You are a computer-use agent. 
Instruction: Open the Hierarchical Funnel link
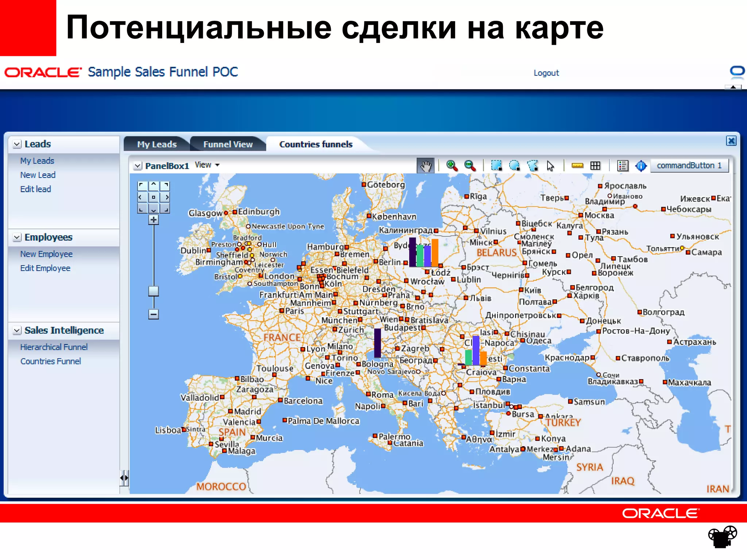(x=54, y=347)
